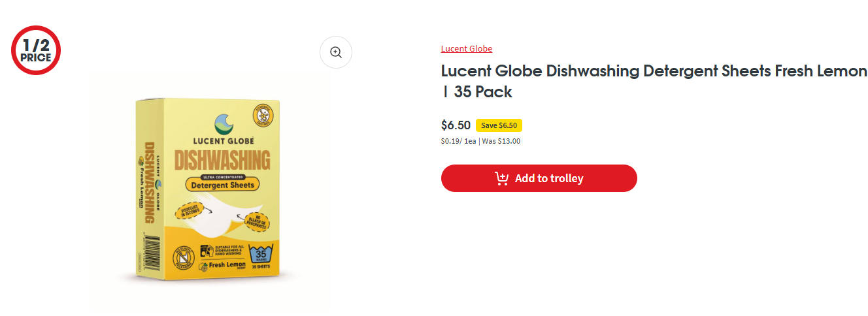Screen dimensions: 868x316
Task: Click the Was $13.00 previous price text
Action: [501, 141]
